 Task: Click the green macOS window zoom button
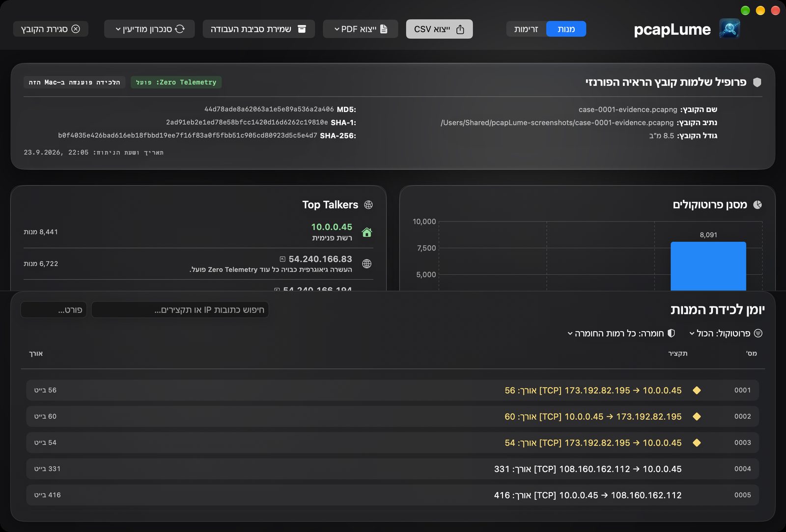pos(745,10)
